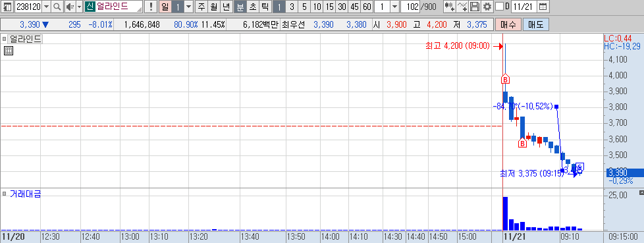Click the add line indicator icon
Screen dimensions: 644x243
click(462, 7)
